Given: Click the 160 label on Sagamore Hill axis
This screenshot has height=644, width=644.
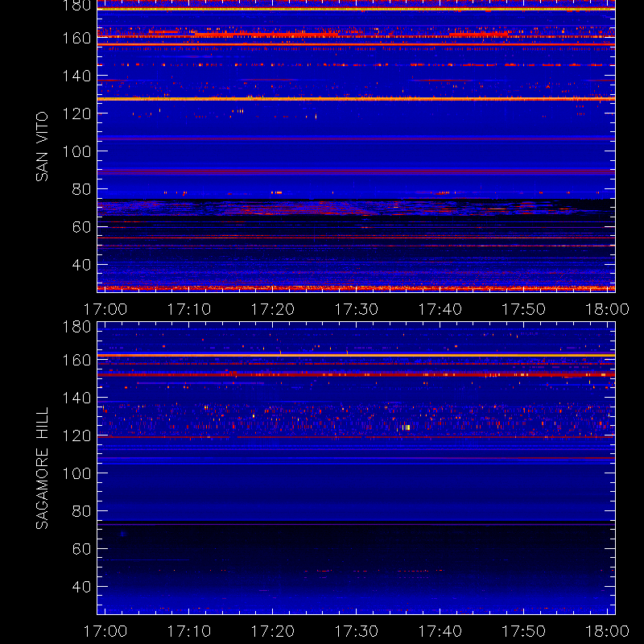Looking at the screenshot, I should (x=76, y=360).
